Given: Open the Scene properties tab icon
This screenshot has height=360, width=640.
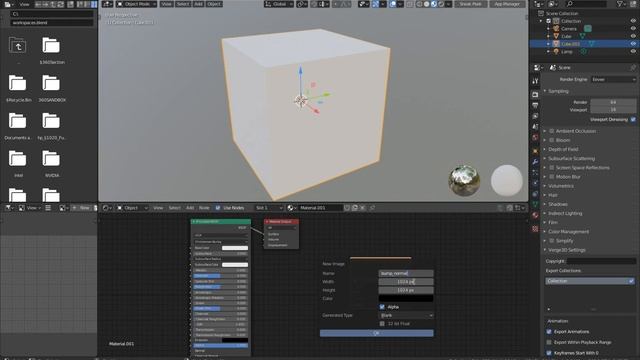Looking at the screenshot, I should point(535,127).
